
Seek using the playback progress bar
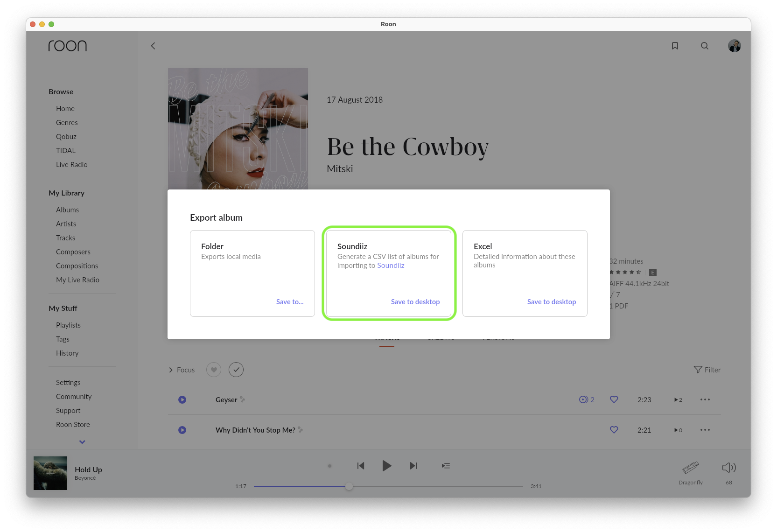(x=388, y=486)
